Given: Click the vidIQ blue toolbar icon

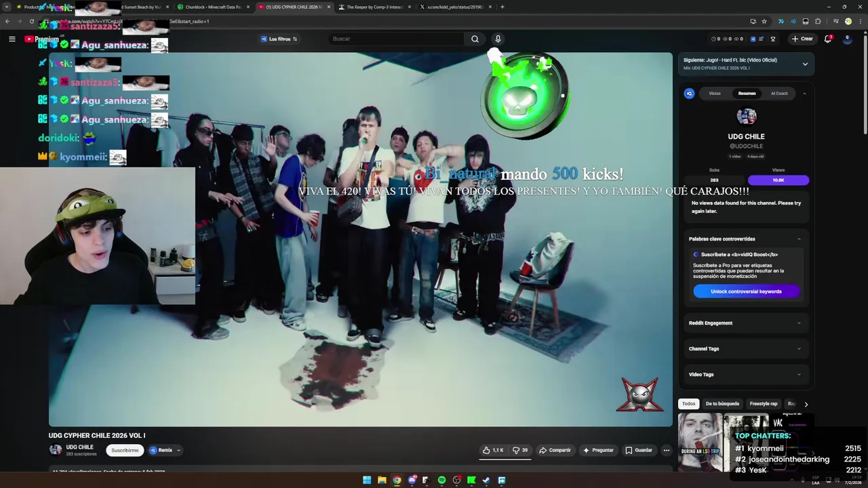Looking at the screenshot, I should point(752,39).
